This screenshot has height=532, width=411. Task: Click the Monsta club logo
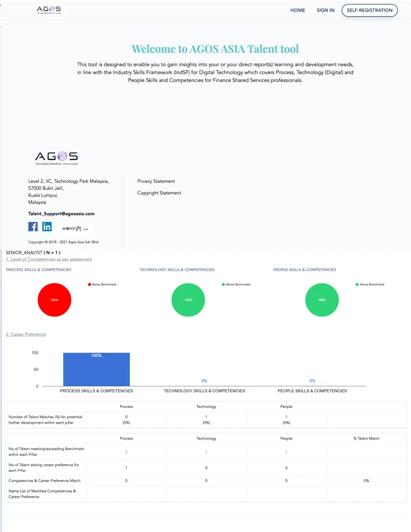click(75, 228)
